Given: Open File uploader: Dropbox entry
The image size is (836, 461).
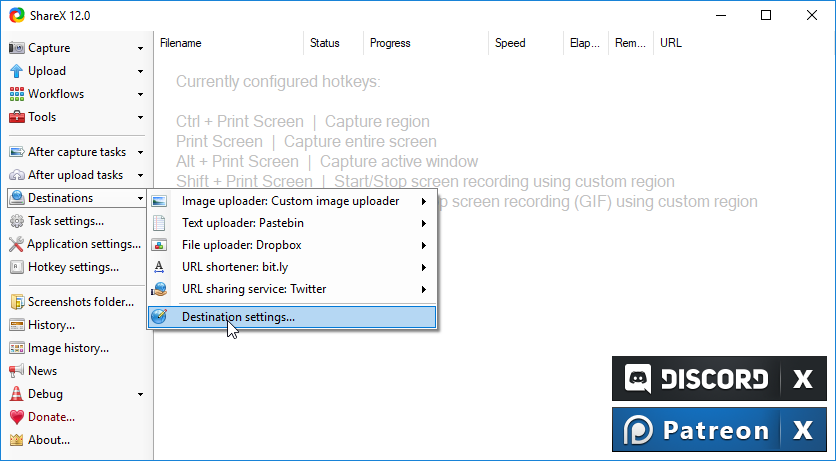Looking at the screenshot, I should tap(292, 245).
